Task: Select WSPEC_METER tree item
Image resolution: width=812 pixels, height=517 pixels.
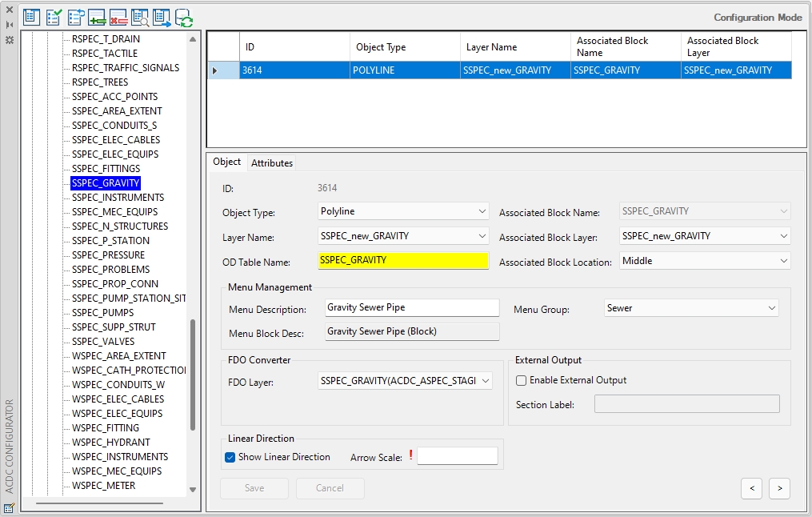Action: point(103,486)
